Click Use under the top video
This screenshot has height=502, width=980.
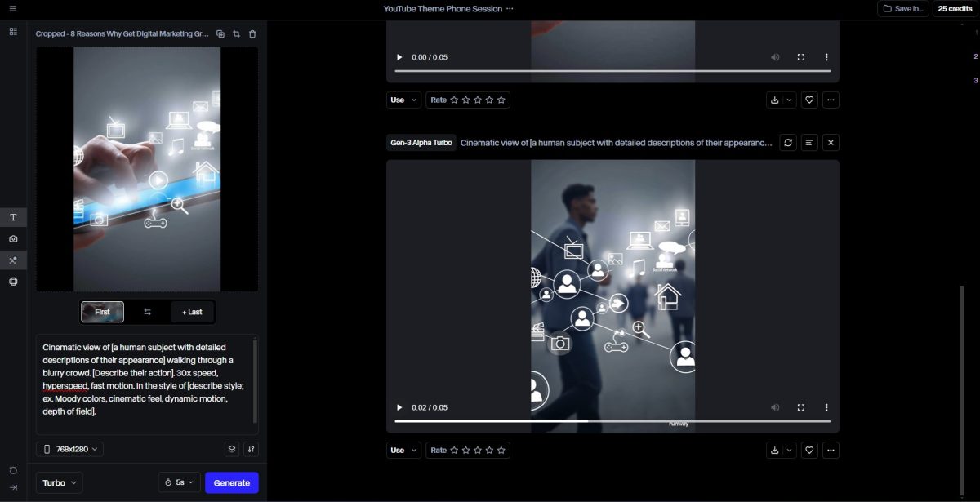point(398,100)
